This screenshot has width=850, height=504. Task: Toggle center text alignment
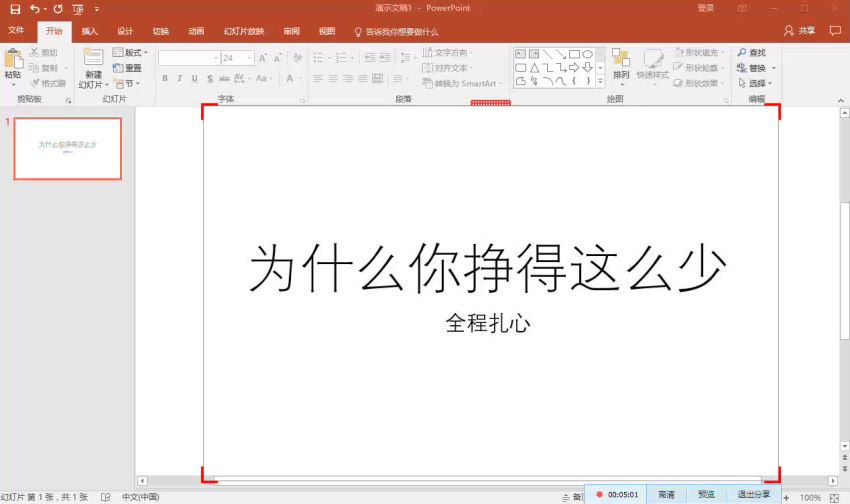pos(333,79)
